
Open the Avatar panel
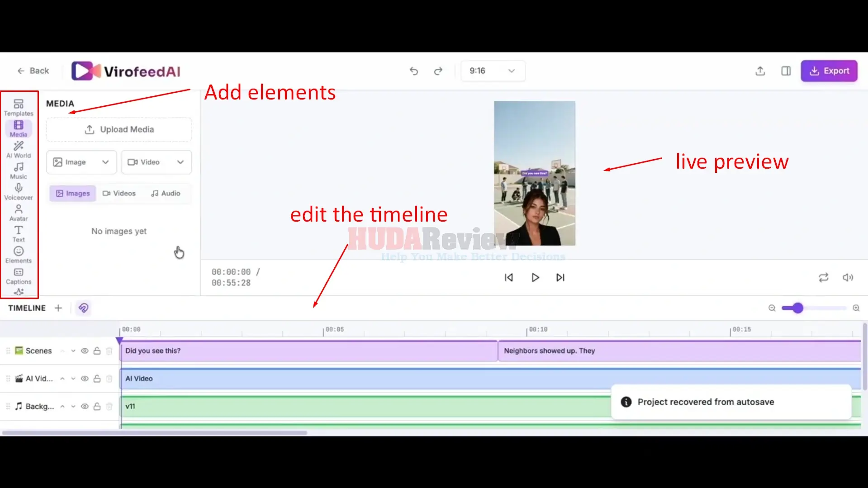click(19, 213)
